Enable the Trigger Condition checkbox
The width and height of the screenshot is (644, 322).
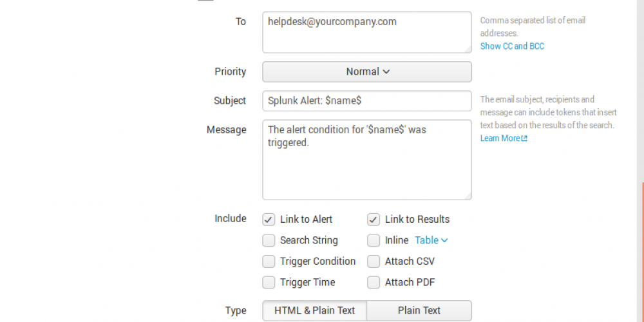[x=269, y=261]
